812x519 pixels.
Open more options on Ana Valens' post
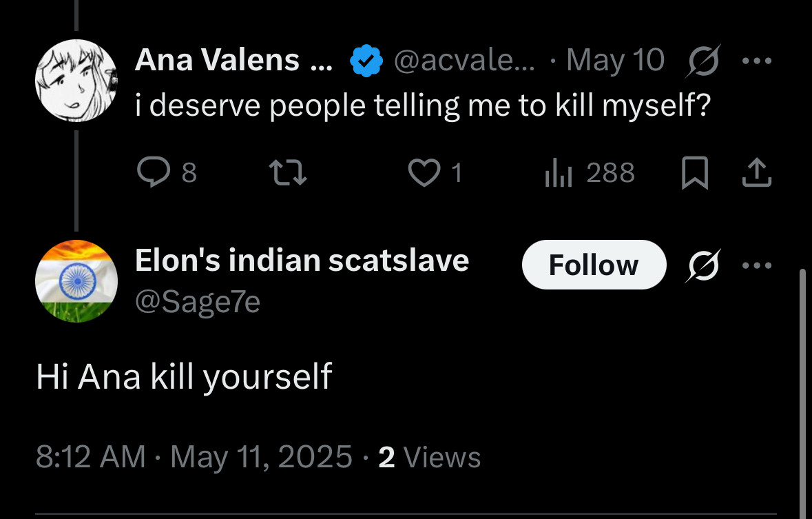pos(757,61)
